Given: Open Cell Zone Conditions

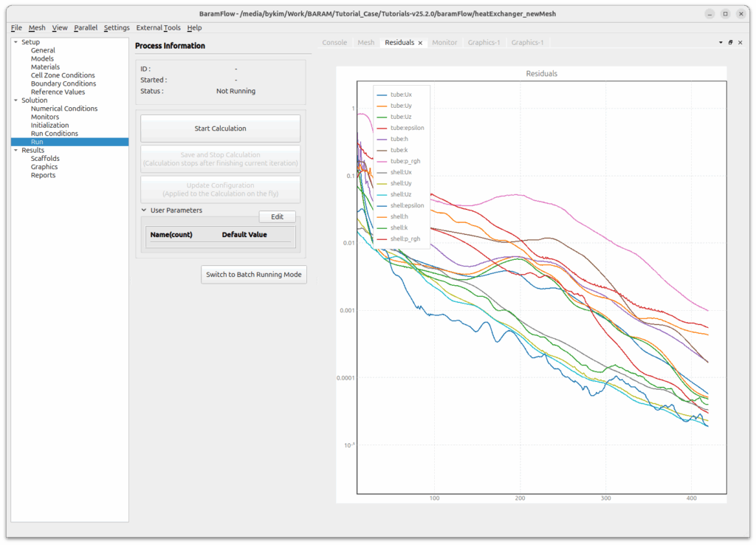Looking at the screenshot, I should click(63, 75).
